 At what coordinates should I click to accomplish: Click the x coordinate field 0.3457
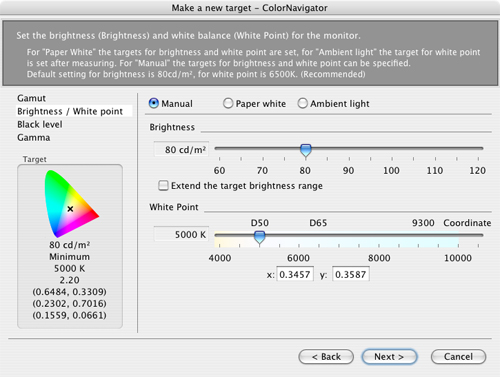295,274
